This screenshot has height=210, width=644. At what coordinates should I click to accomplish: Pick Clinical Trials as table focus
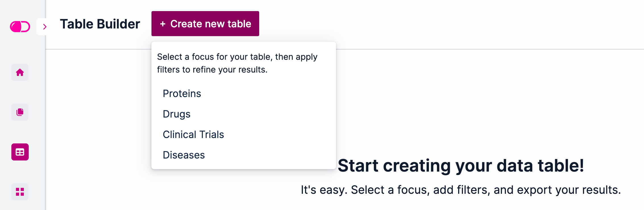tap(193, 135)
